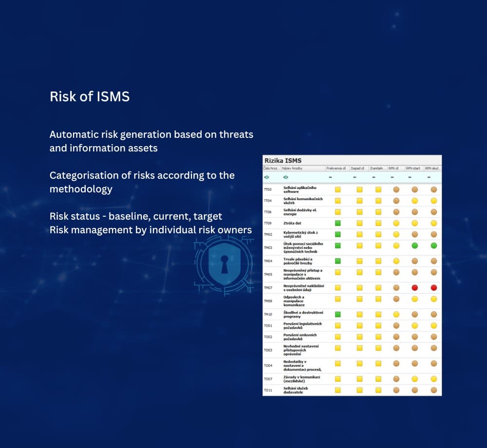Click yellow RPN start circle in TO01 row
Viewport: 487px width, 448px height.
point(414,325)
